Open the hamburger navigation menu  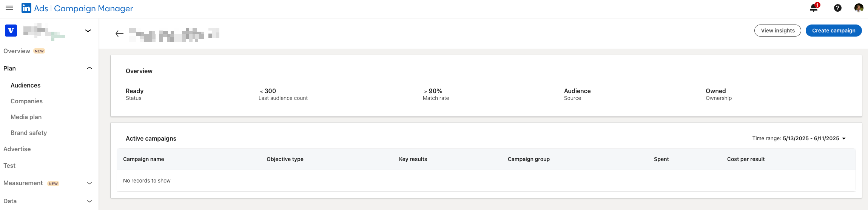click(9, 8)
